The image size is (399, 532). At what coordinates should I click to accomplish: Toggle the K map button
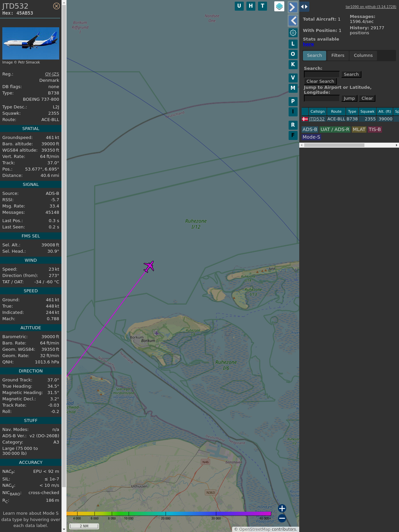[293, 65]
